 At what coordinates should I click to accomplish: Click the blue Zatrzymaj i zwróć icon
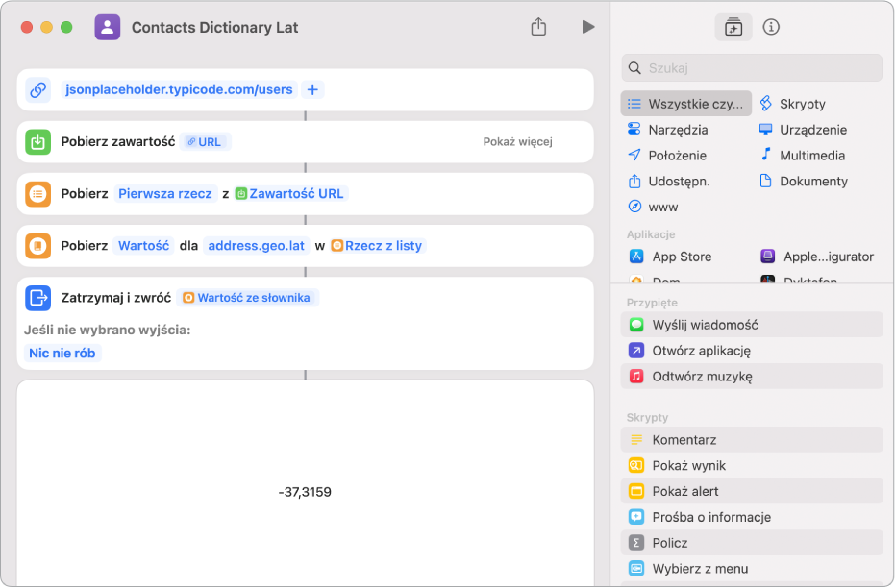tap(38, 298)
